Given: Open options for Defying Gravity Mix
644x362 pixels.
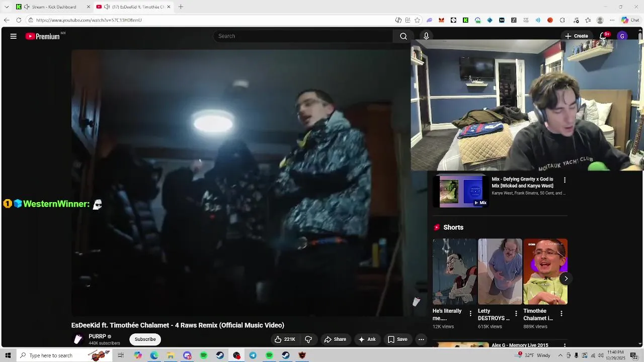Looking at the screenshot, I should (565, 180).
